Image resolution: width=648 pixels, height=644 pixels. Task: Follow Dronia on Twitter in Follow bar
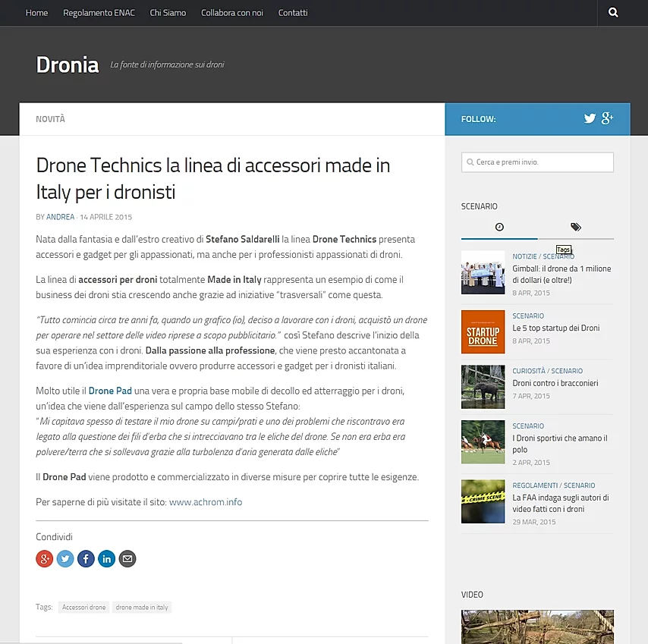pyautogui.click(x=590, y=118)
